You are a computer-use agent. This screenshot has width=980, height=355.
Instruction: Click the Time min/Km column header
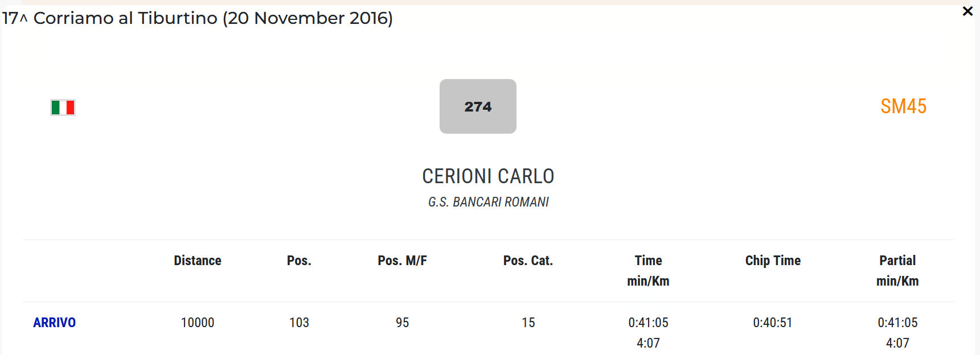[x=648, y=270]
